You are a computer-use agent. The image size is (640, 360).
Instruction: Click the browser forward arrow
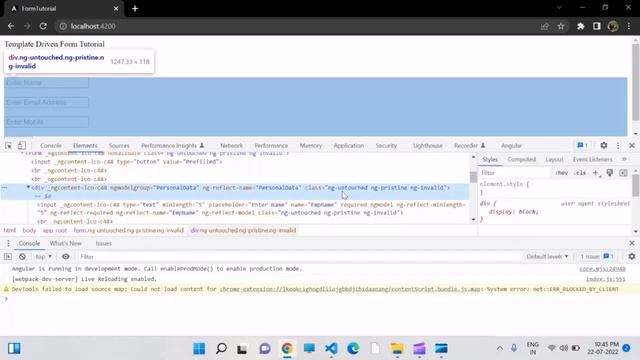27,26
